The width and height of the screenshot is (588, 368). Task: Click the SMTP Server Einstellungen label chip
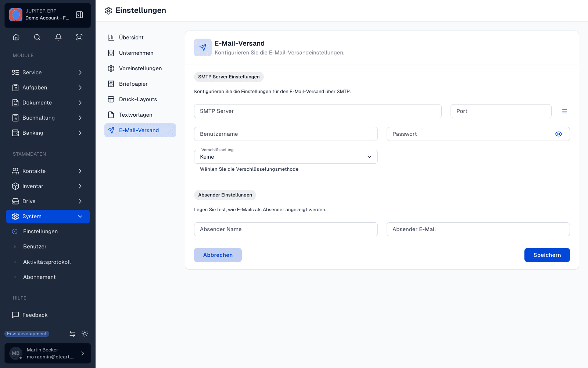click(229, 77)
